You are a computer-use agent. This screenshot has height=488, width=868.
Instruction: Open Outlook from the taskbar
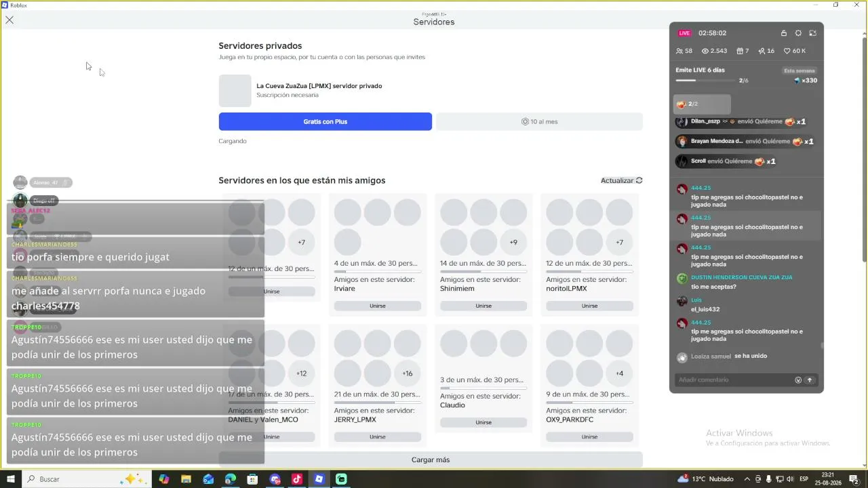208,479
